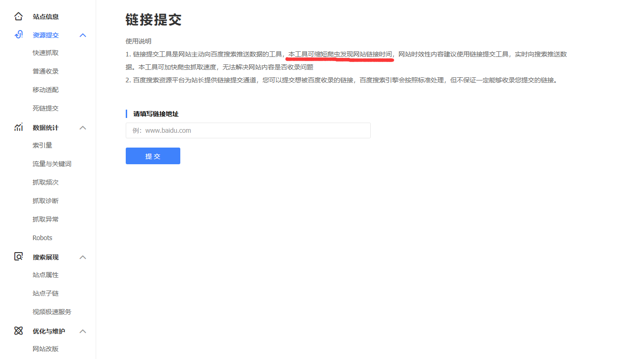This screenshot has height=359, width=644.
Task: Click the 数据统计 section label
Action: click(46, 128)
